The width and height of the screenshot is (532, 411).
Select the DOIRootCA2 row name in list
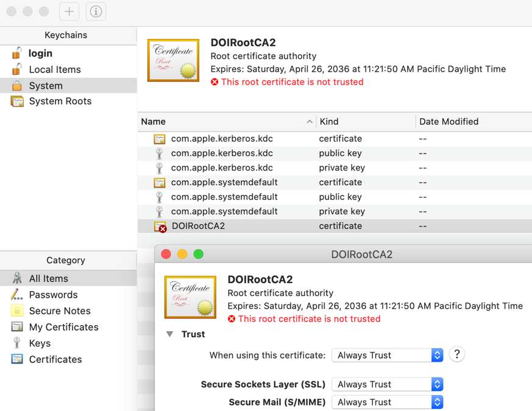[x=198, y=226]
